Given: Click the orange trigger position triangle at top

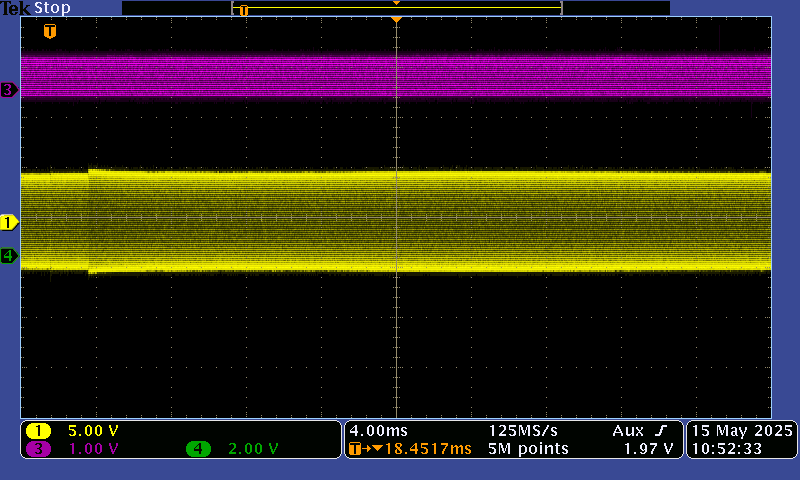Looking at the screenshot, I should coord(397,20).
